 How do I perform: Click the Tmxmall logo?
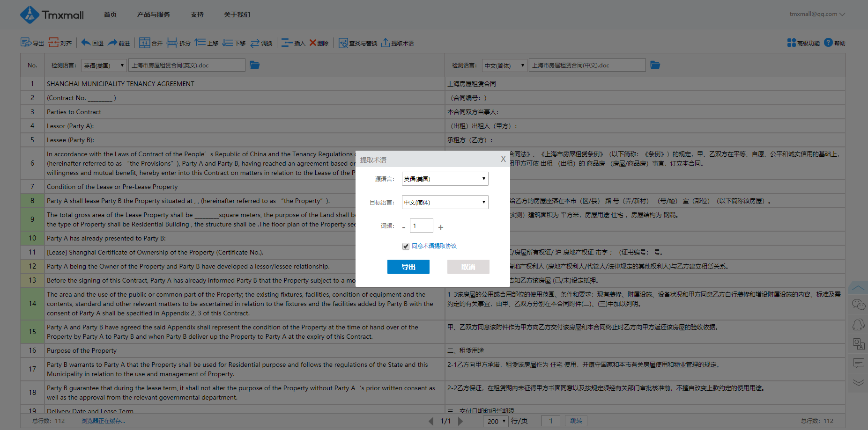pos(52,15)
